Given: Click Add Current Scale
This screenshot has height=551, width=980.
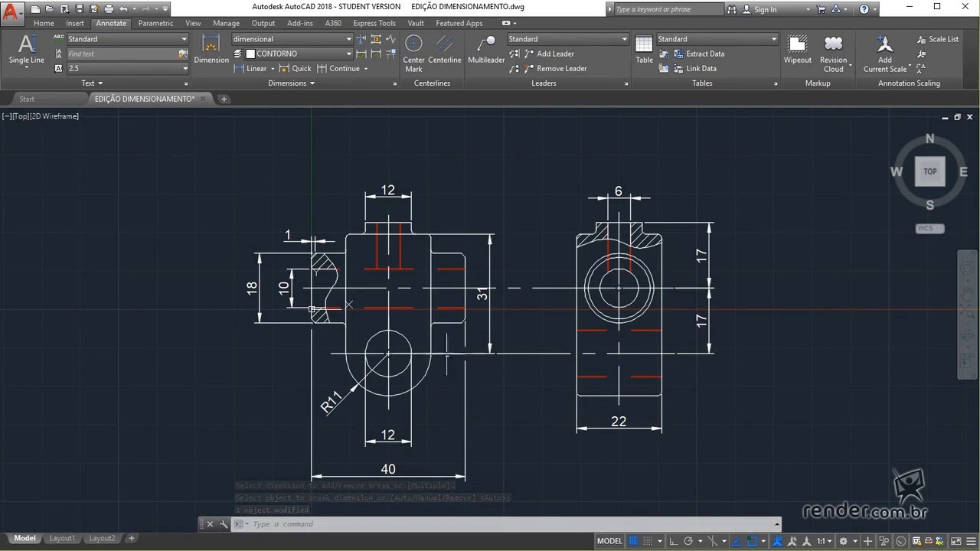Looking at the screenshot, I should coord(885,54).
